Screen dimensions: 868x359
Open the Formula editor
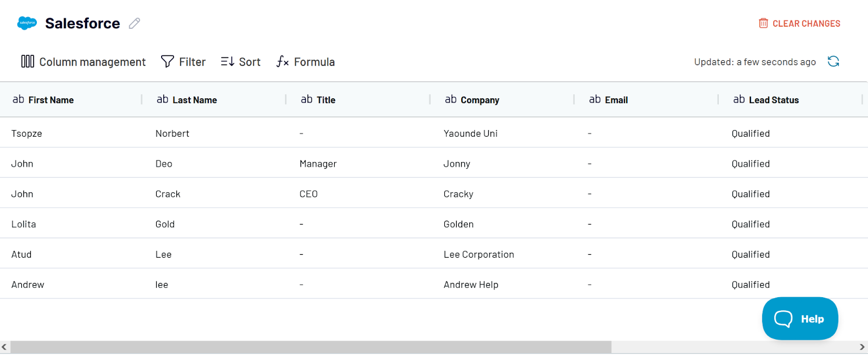pyautogui.click(x=305, y=62)
